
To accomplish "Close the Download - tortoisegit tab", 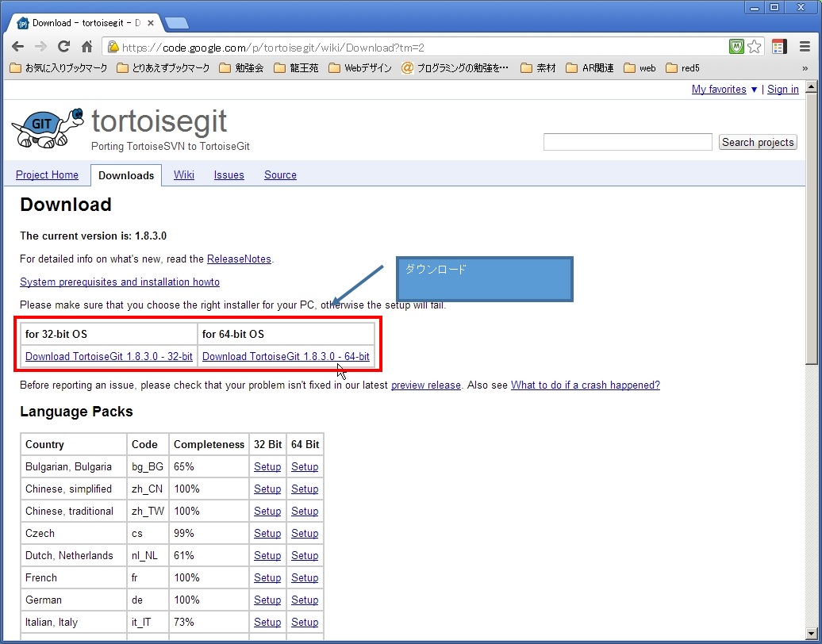I will (x=151, y=23).
